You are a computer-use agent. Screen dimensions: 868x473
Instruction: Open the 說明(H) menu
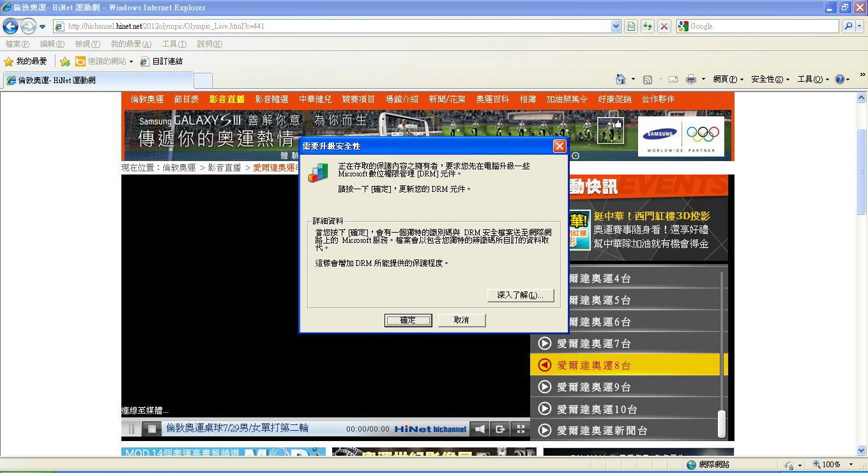click(209, 44)
